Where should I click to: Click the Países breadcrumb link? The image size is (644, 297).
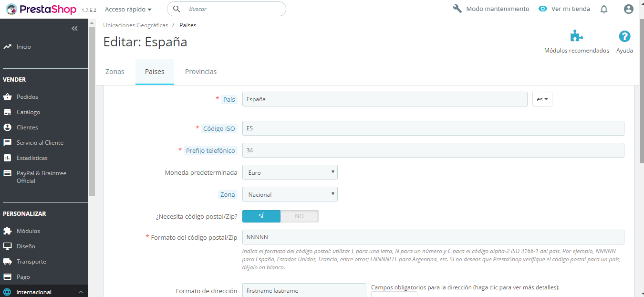[x=188, y=25]
